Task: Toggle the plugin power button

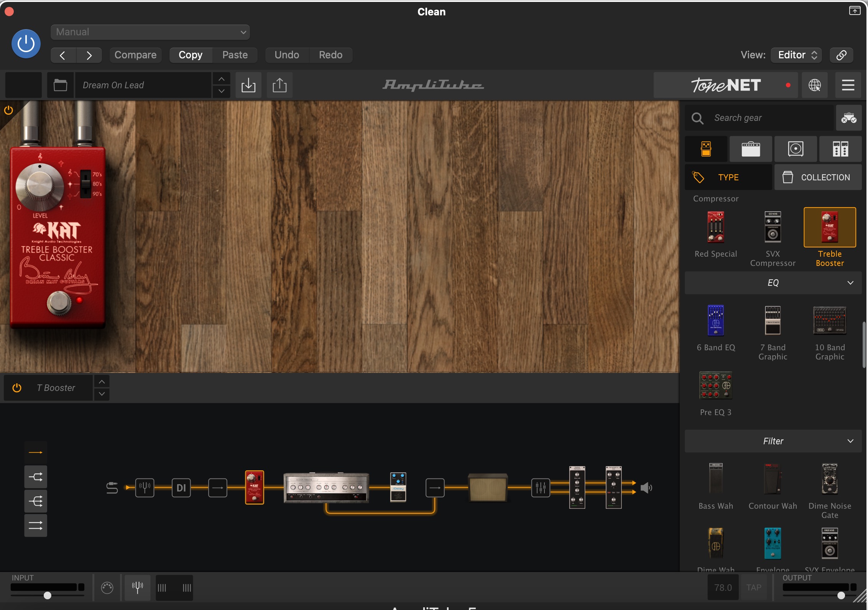Action: pos(26,44)
